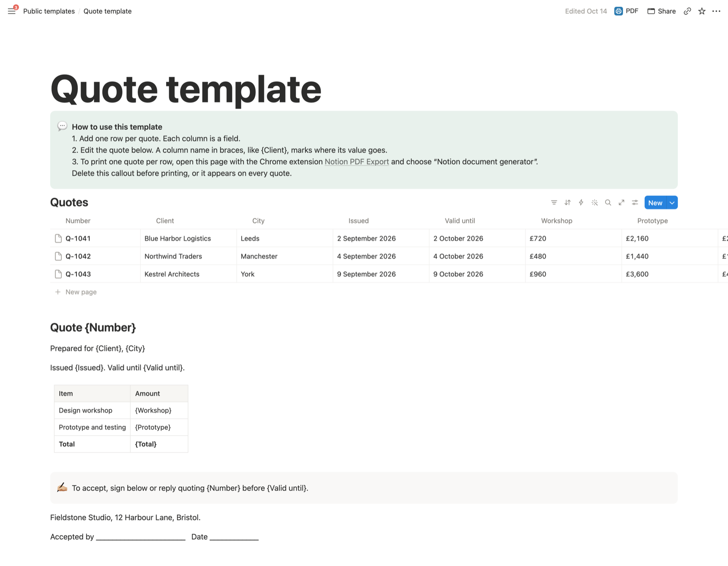Open the three-dot page options menu
The height and width of the screenshot is (566, 728).
coord(716,11)
